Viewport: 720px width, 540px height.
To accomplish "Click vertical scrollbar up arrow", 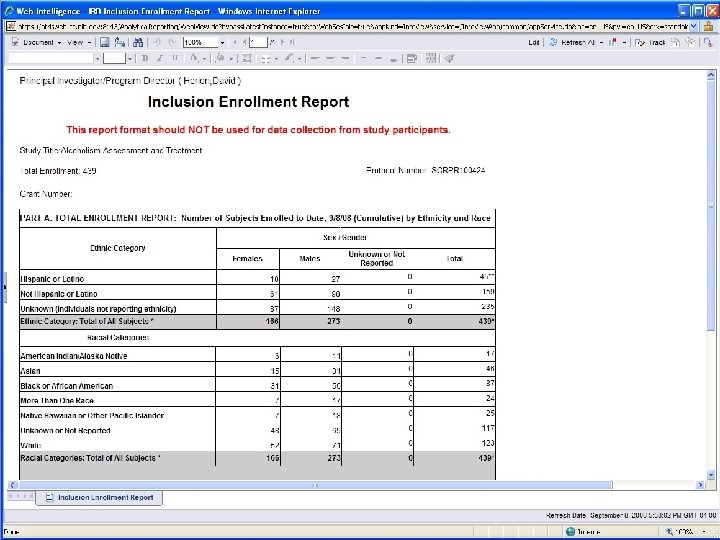I will point(711,75).
